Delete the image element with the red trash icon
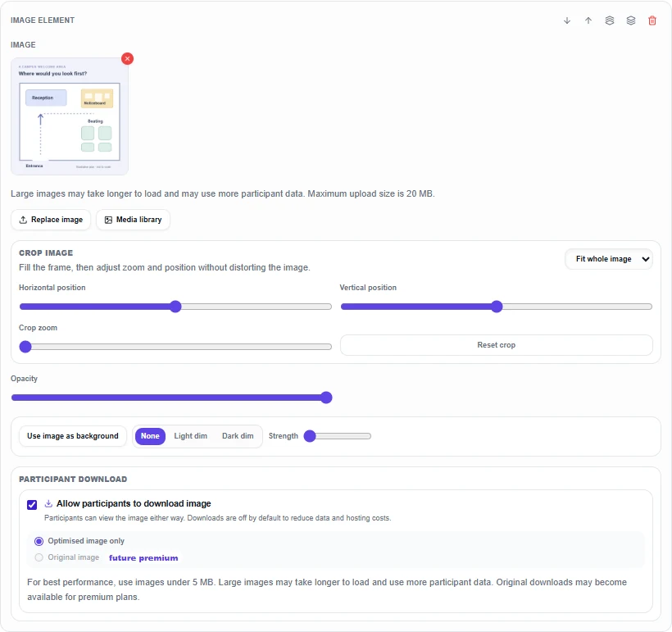The height and width of the screenshot is (632, 672). point(652,20)
